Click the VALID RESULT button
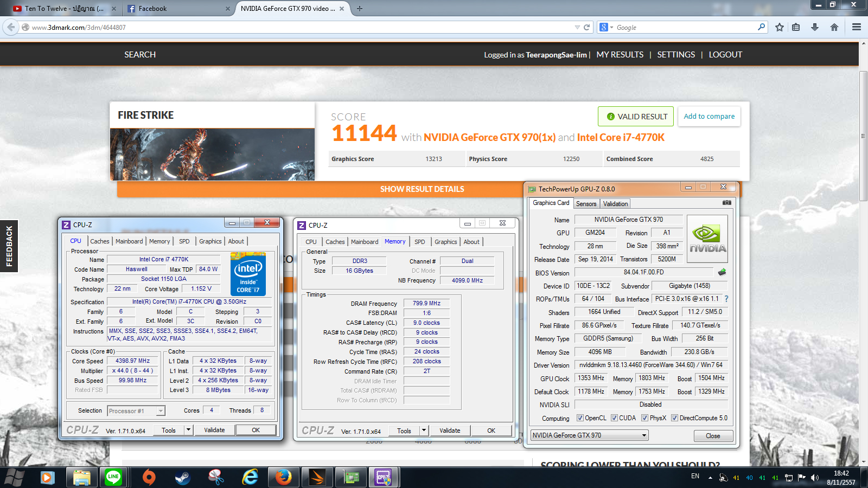The image size is (868, 488). tap(636, 116)
